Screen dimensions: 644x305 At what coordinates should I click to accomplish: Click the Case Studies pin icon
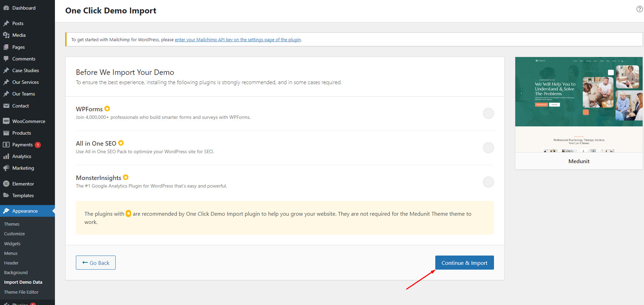6,70
